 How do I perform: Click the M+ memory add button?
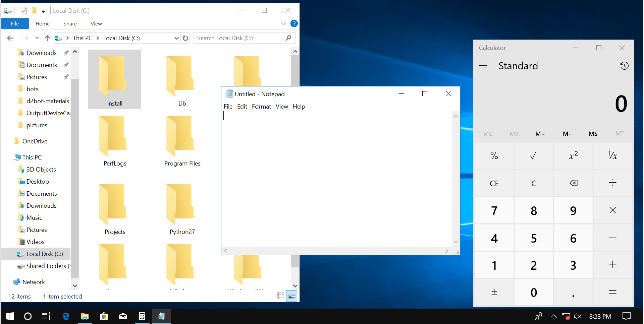[540, 134]
